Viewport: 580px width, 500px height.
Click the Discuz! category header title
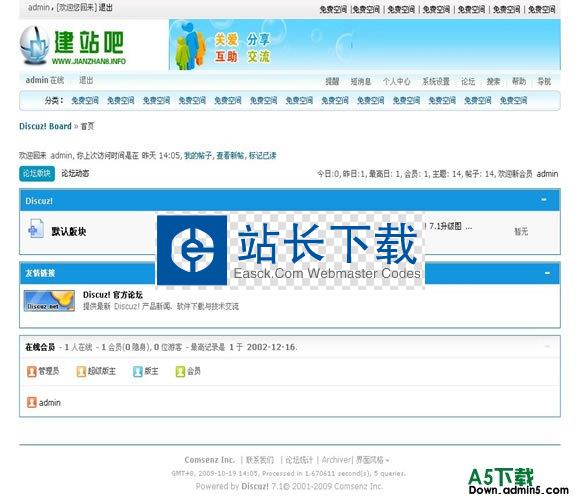39,201
